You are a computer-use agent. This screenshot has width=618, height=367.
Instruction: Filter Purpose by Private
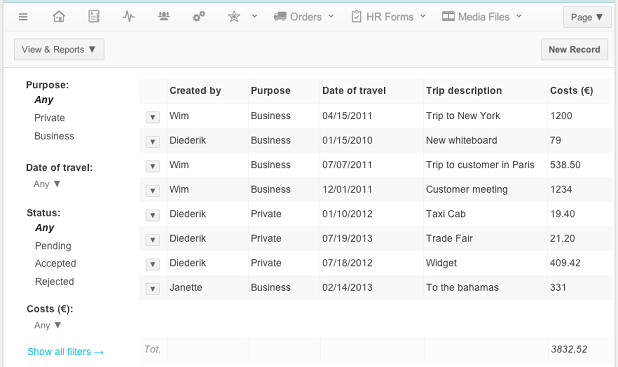(50, 118)
